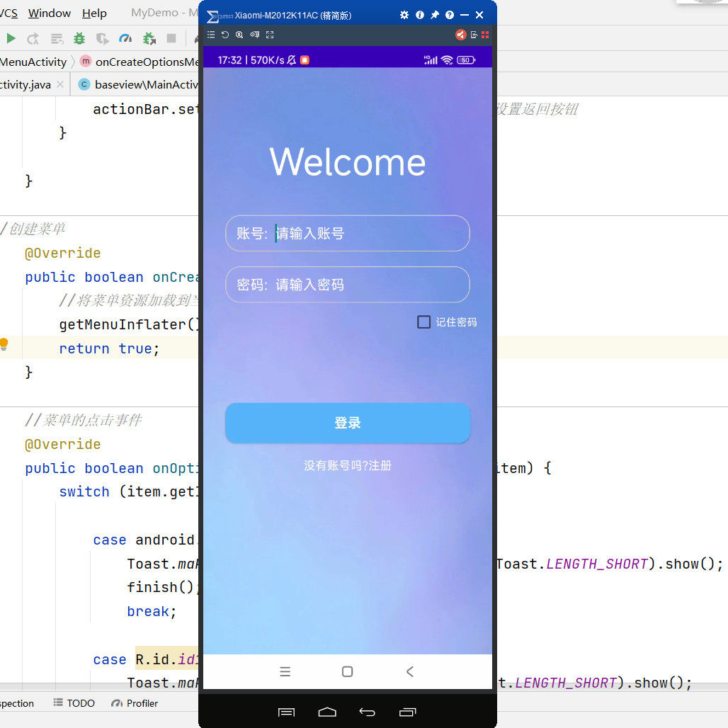Screen dimensions: 728x728
Task: Open the Profiler tool window
Action: [x=134, y=703]
